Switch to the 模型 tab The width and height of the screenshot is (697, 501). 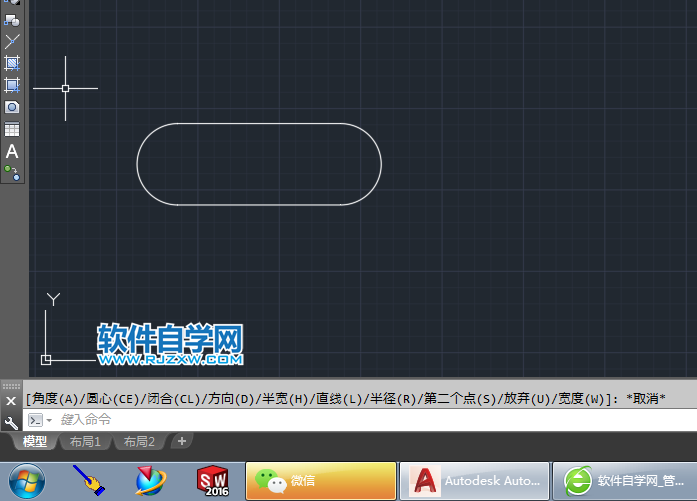click(35, 441)
